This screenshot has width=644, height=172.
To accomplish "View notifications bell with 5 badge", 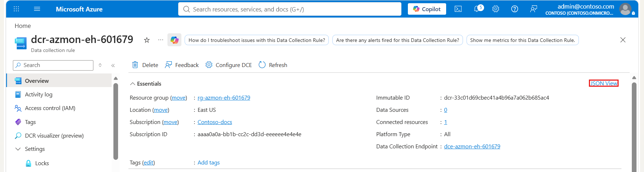I will [478, 9].
